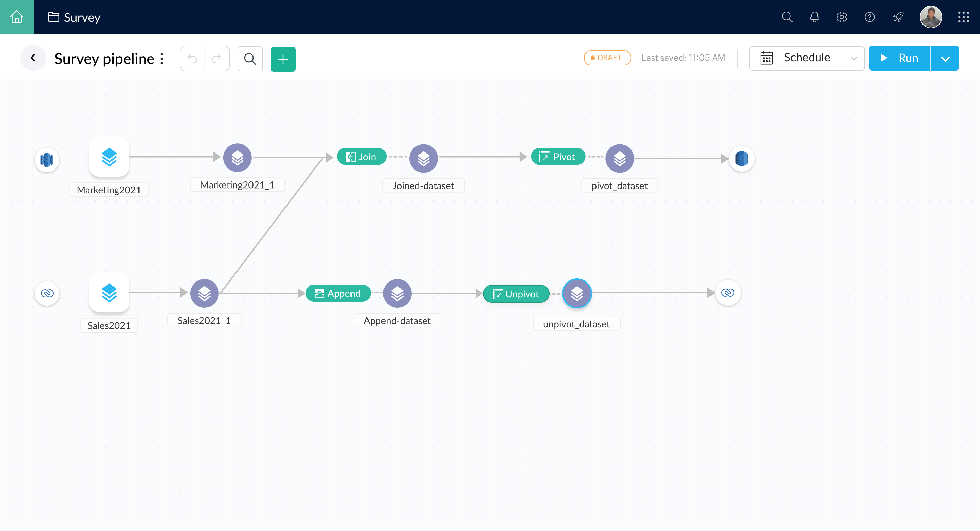Open the settings gear
Viewport: 980px width, 531px height.
click(842, 17)
